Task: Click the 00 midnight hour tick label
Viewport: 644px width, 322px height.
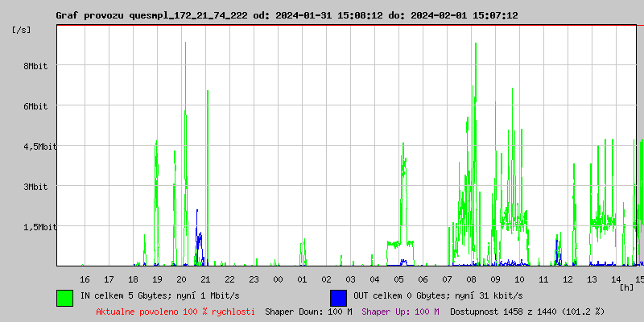Action: [x=278, y=279]
